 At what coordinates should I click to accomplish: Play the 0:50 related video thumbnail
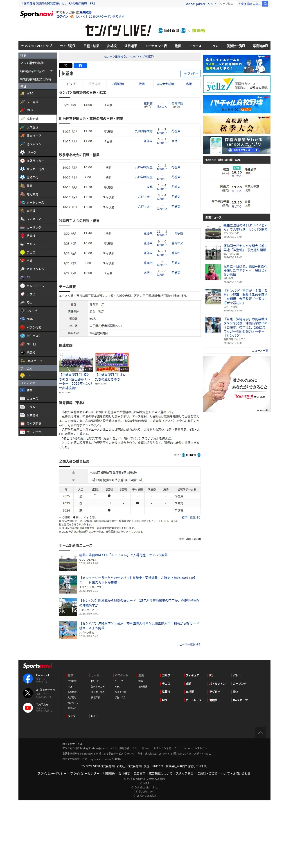tap(112, 362)
